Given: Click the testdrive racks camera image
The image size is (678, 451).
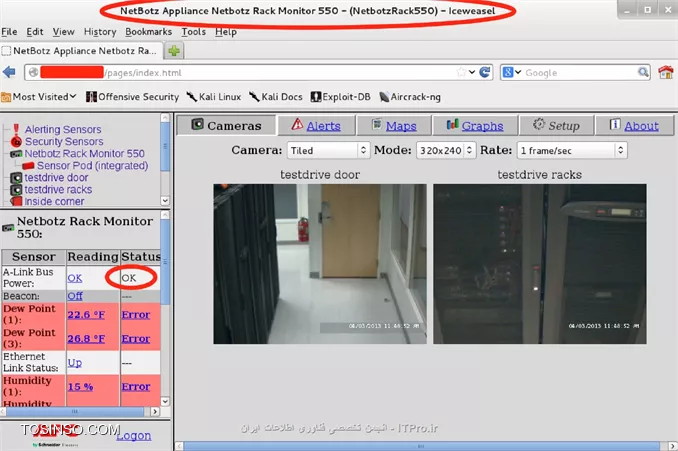Looking at the screenshot, I should pos(540,264).
